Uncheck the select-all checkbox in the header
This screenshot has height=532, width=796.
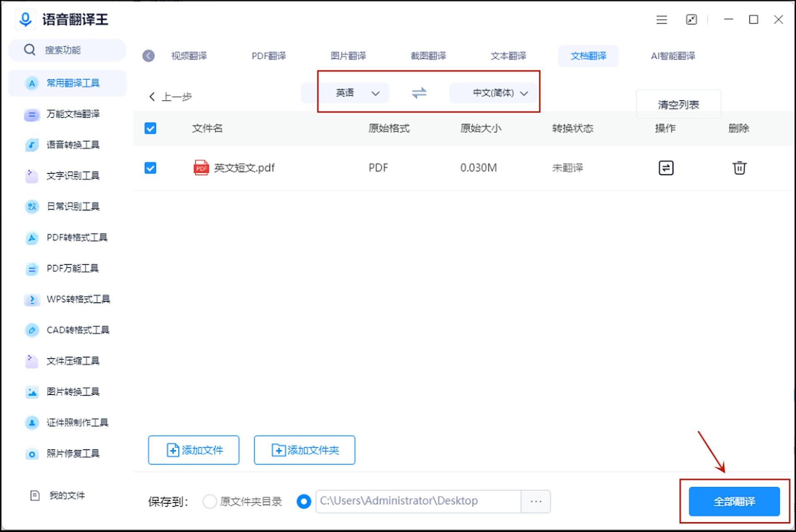click(x=150, y=129)
